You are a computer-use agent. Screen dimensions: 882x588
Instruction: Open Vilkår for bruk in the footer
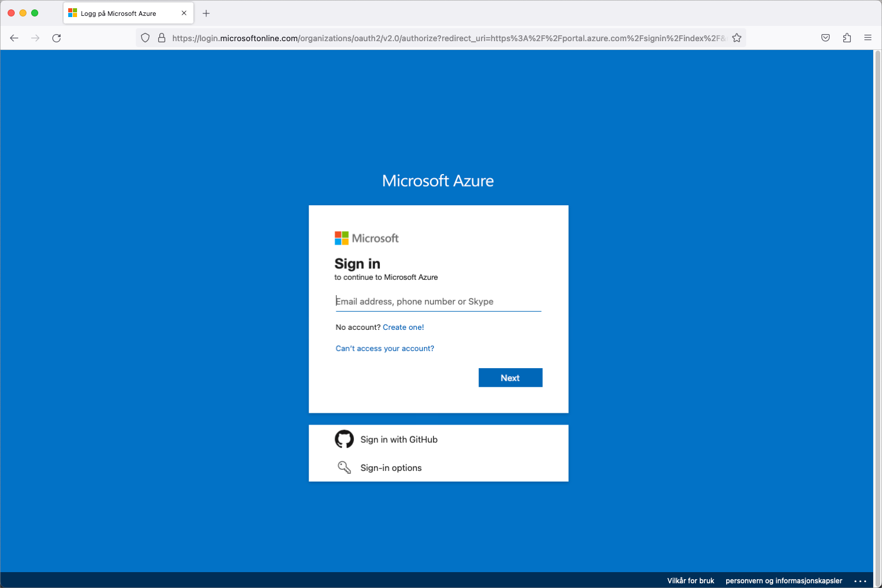point(690,580)
